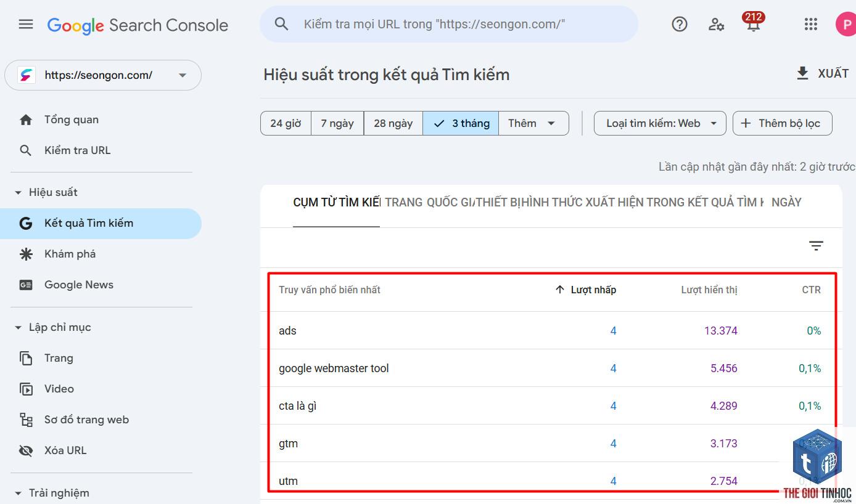Switch to the QUỐC GIA tab
The image size is (856, 504).
450,202
